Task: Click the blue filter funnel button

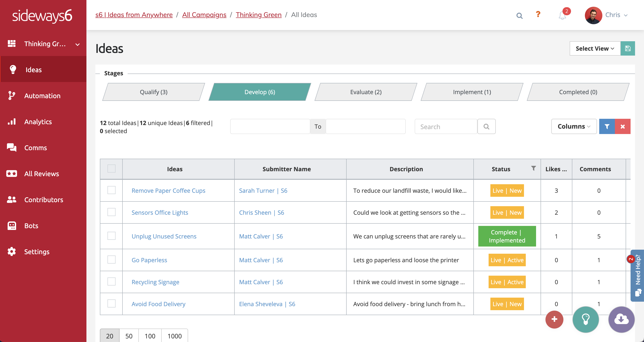Action: click(x=607, y=126)
